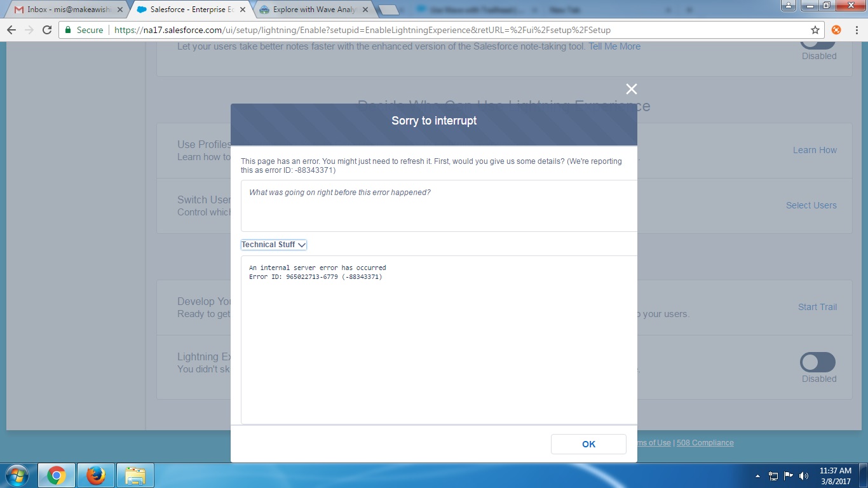
Task: Open the Windows Start menu
Action: coord(17,475)
